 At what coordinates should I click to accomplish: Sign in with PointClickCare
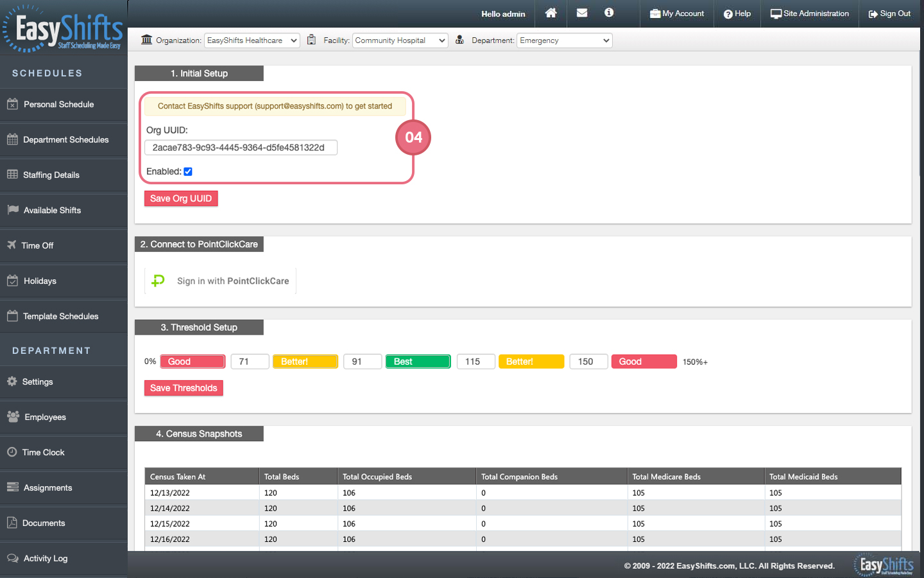[221, 281]
